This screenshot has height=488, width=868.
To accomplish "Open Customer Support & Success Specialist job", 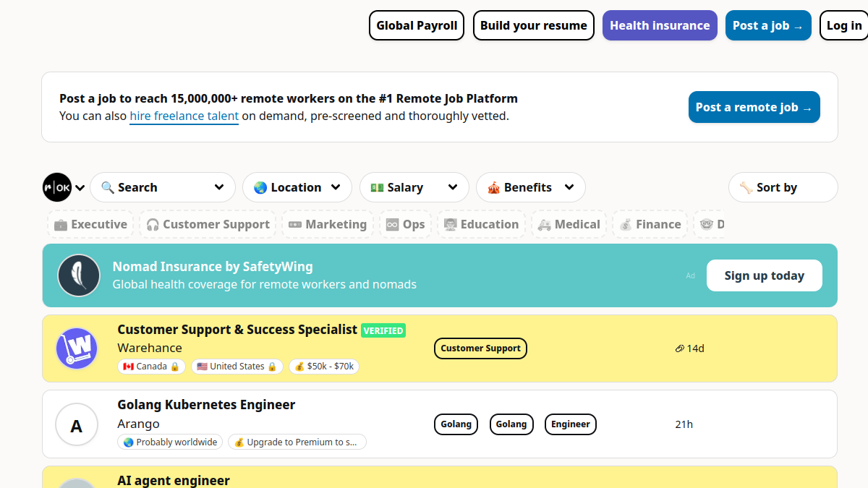I will (x=237, y=330).
